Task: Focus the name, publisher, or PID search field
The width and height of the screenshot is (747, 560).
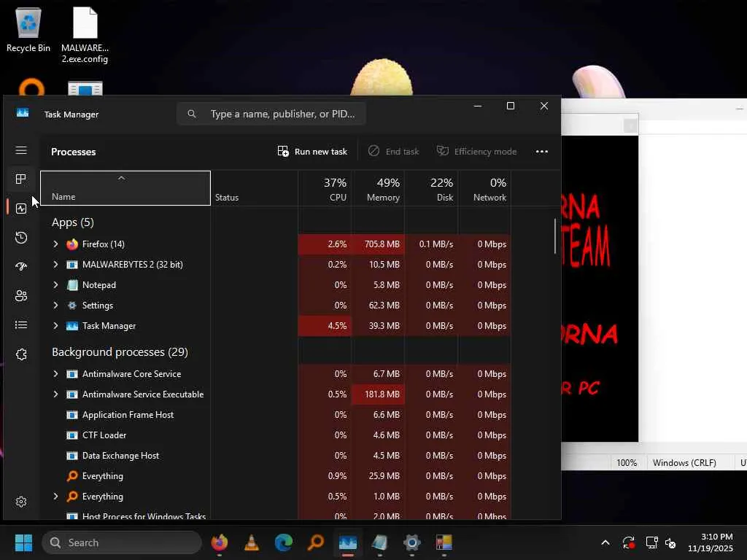Action: (x=271, y=114)
